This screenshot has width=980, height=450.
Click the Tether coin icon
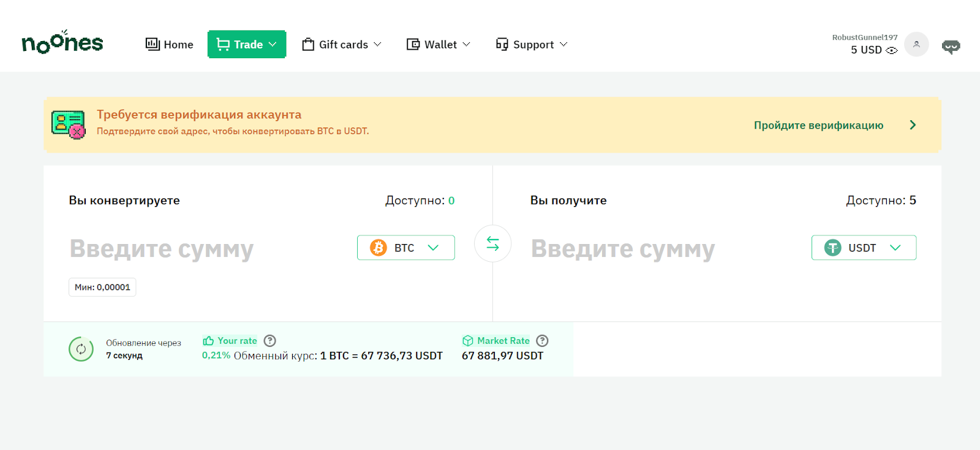pyautogui.click(x=832, y=248)
